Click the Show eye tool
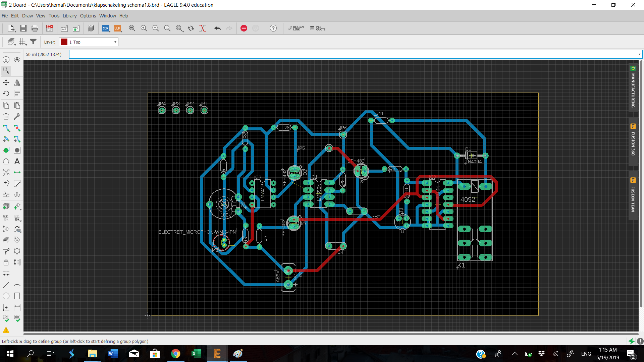The image size is (644, 362). coord(17,60)
